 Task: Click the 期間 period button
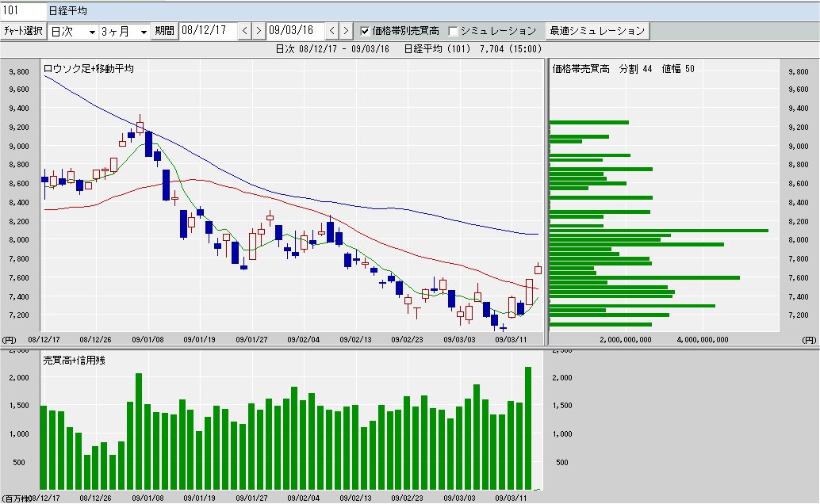[165, 31]
